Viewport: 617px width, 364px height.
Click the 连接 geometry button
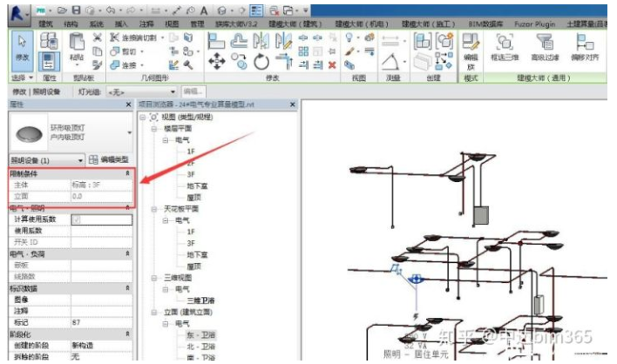click(124, 64)
